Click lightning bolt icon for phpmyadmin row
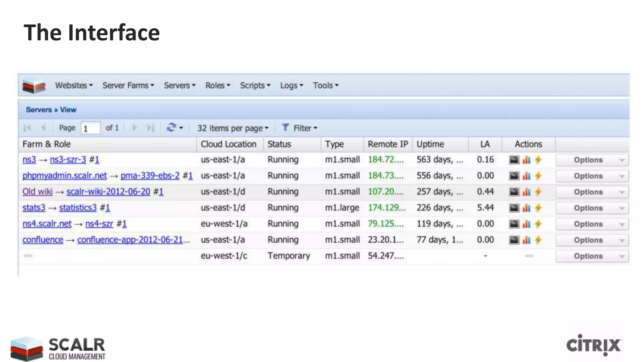 point(538,176)
